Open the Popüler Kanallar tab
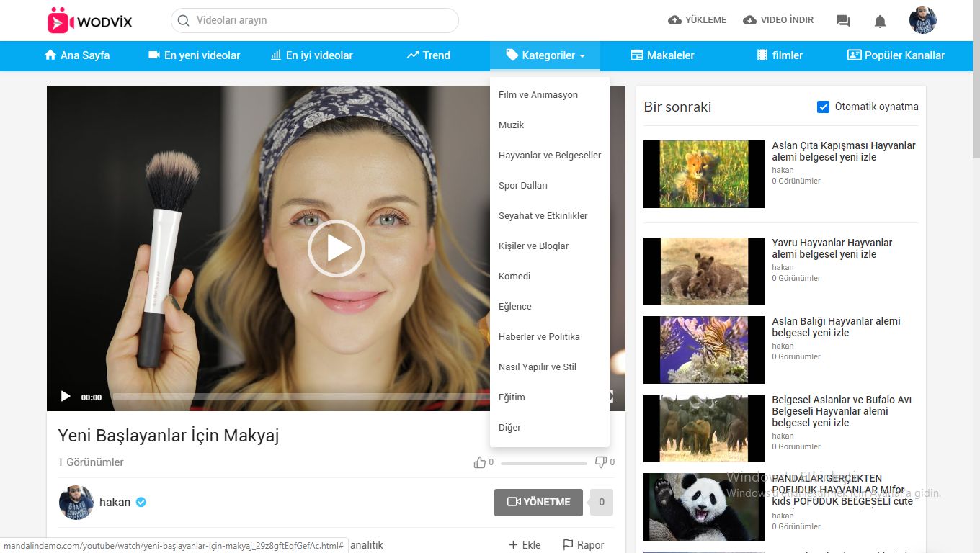 (x=896, y=55)
